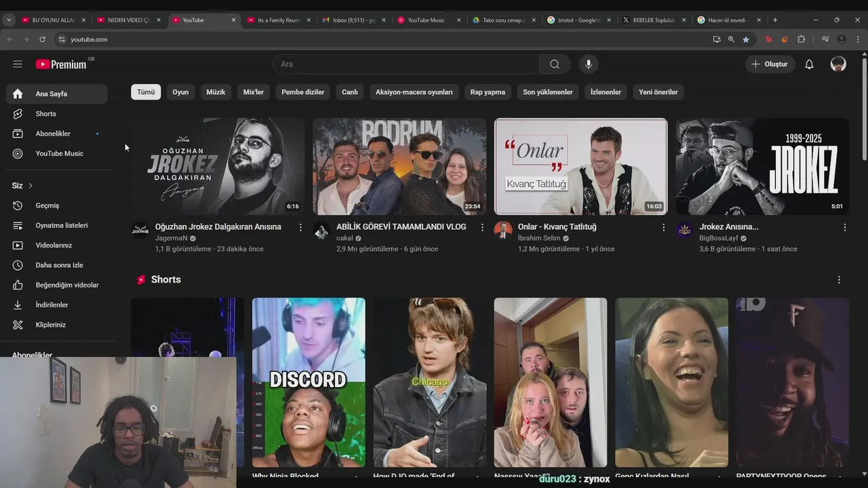The width and height of the screenshot is (868, 488).
Task: Open Klipleriniz in the sidebar
Action: tap(57, 325)
